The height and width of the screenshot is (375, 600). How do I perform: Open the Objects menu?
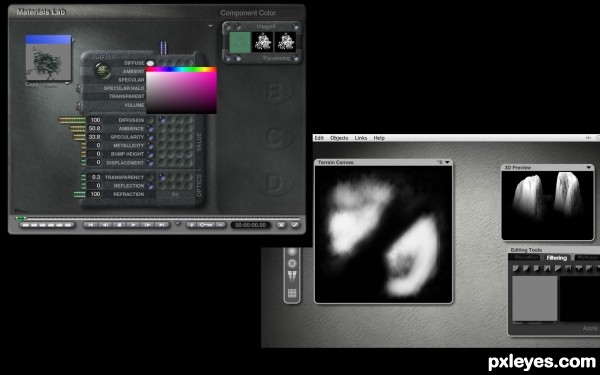pyautogui.click(x=339, y=138)
